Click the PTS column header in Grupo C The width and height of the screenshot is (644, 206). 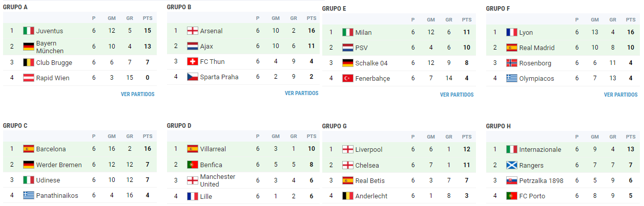[148, 136]
